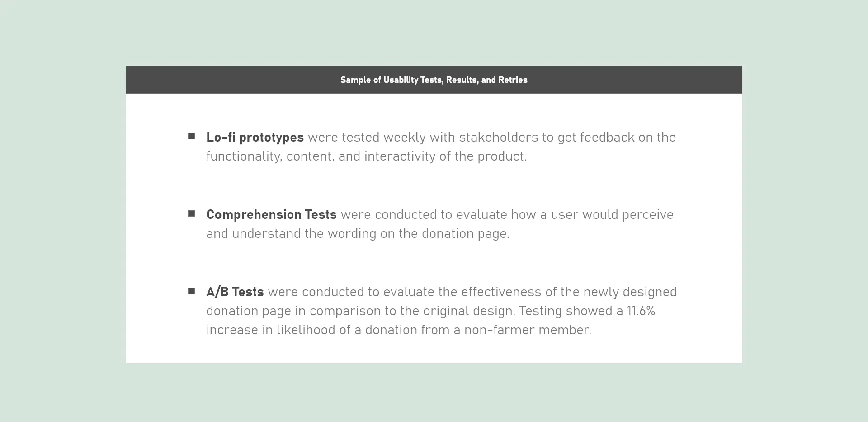
Task: Click the bold 'Comprehension Tests' heading text
Action: pyautogui.click(x=271, y=214)
